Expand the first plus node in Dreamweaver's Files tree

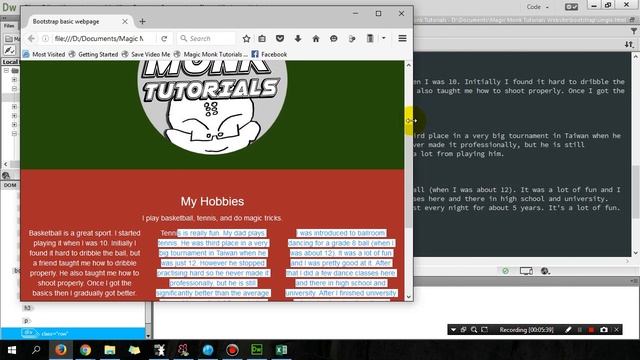14,80
